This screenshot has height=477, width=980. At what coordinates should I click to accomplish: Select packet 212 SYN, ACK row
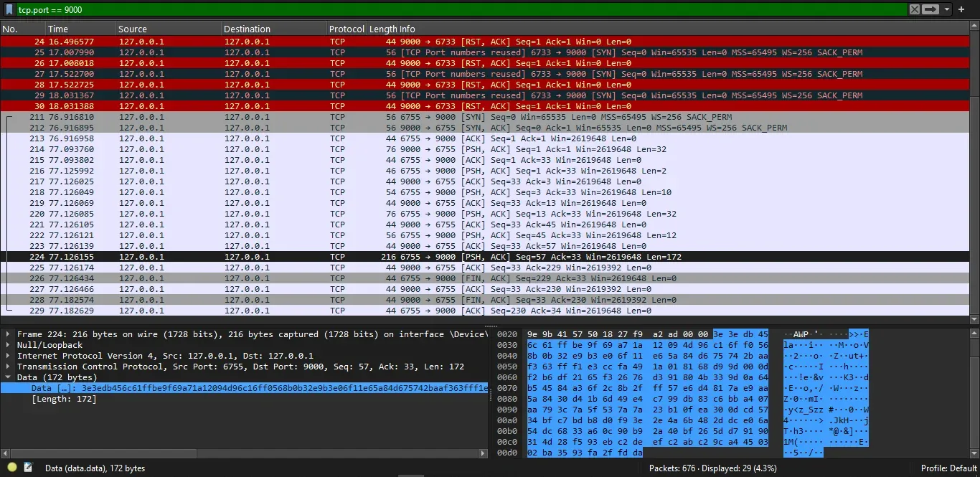tap(484, 128)
